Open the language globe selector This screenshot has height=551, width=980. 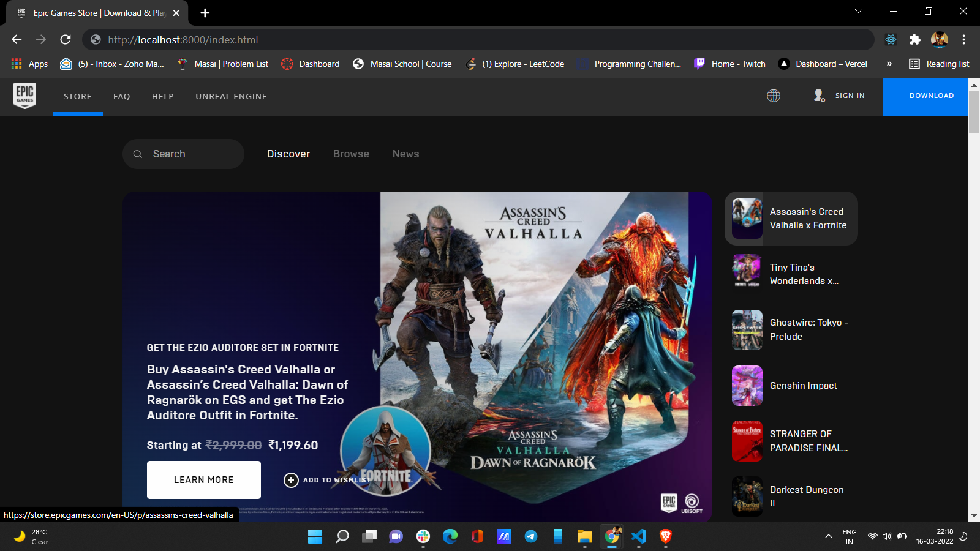[774, 96]
